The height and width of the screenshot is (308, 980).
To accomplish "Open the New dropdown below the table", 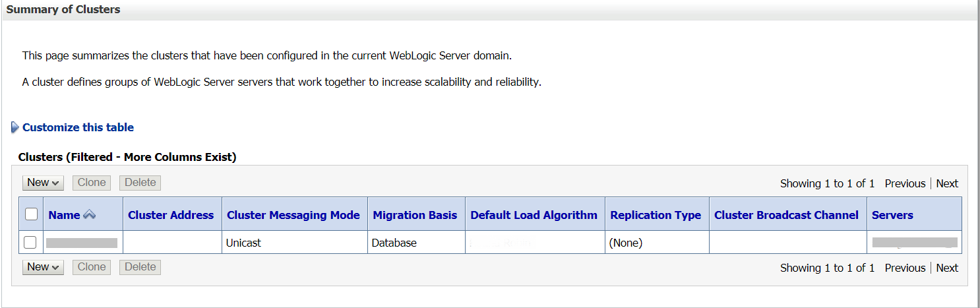I will tap(43, 267).
